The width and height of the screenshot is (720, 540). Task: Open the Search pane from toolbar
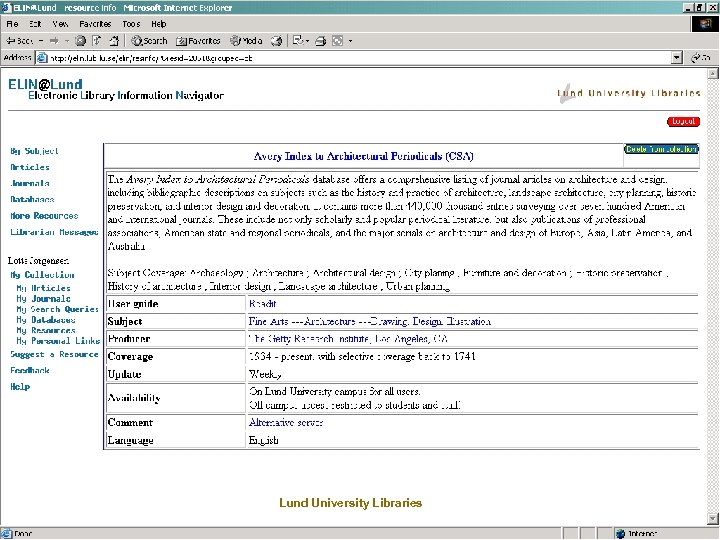149,41
